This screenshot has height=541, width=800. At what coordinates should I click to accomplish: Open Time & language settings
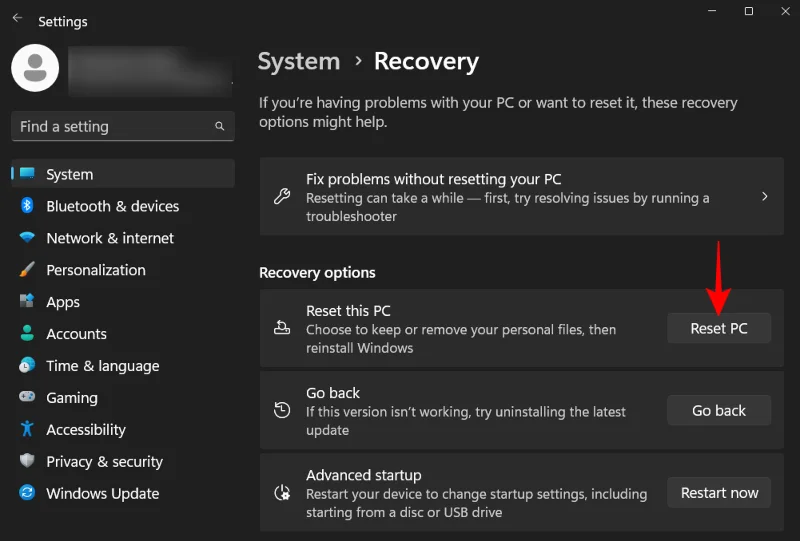(x=123, y=365)
